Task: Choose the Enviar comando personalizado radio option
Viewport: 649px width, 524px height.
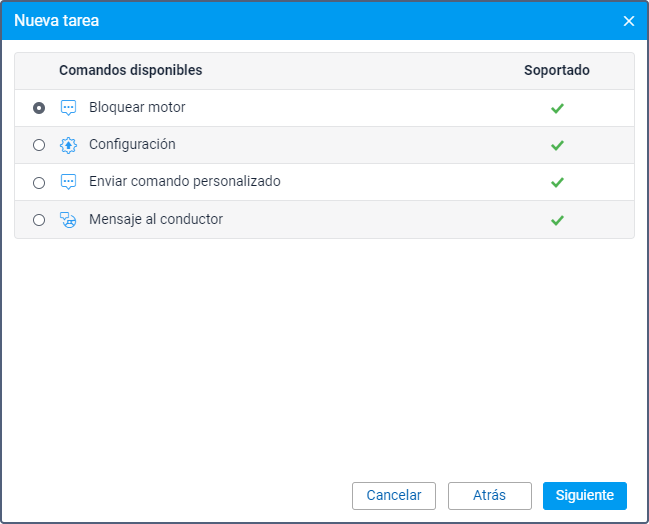Action: (x=39, y=183)
